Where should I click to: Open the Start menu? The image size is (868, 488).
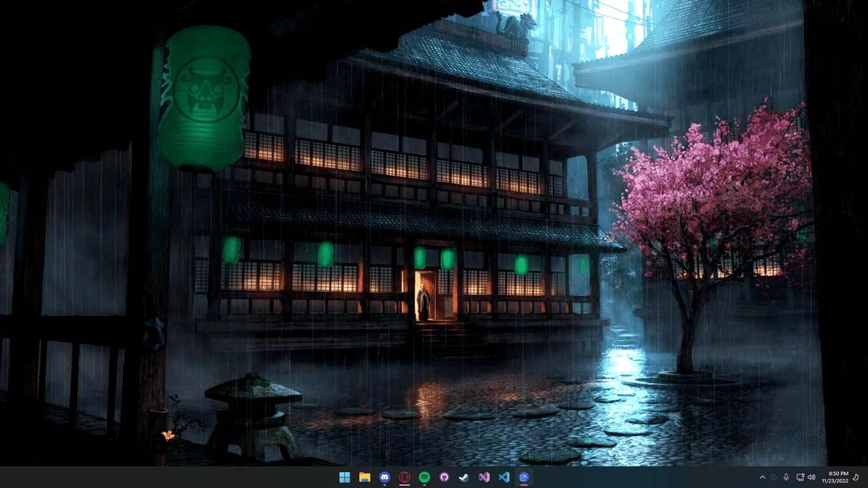(x=345, y=477)
